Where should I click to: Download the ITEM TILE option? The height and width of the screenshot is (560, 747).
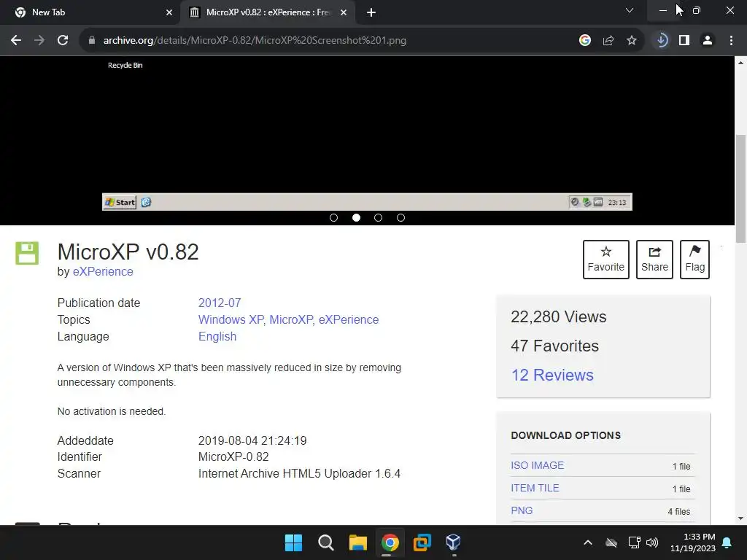point(535,488)
